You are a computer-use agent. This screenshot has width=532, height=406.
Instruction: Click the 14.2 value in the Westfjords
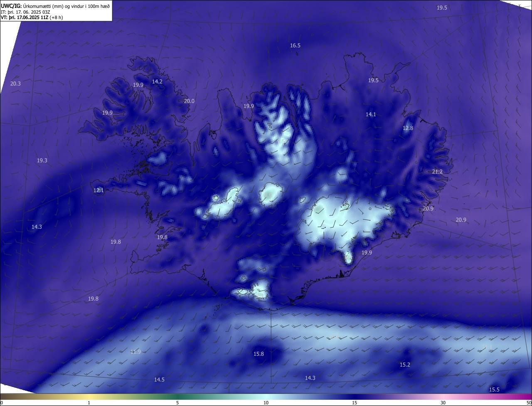tap(157, 82)
